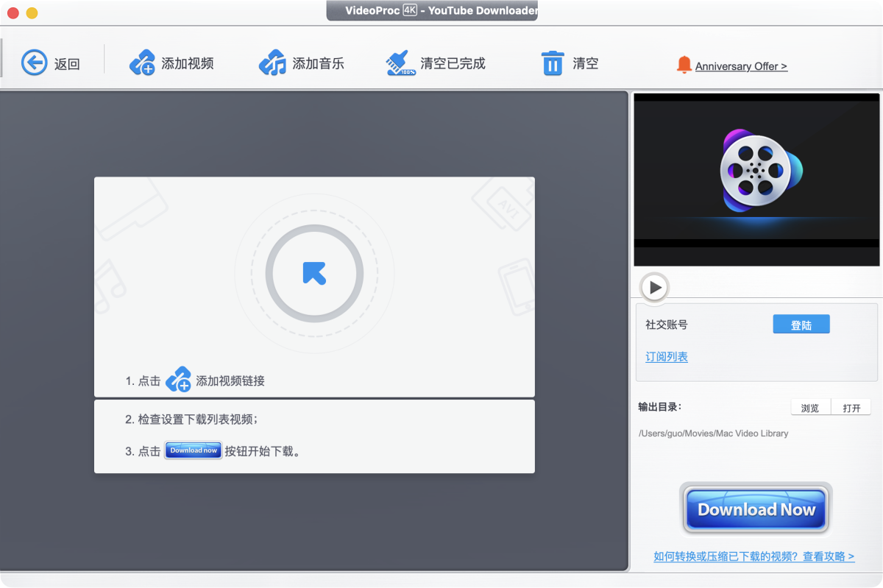Click the 打开 open button

851,407
